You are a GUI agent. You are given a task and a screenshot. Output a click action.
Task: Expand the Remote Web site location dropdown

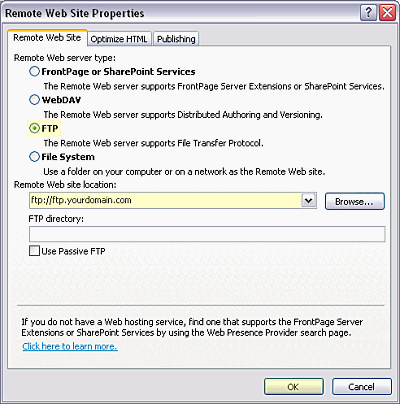[x=309, y=201]
